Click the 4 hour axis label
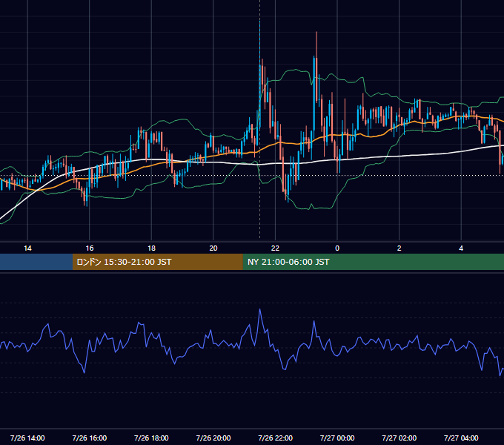The image size is (504, 445). coord(461,248)
